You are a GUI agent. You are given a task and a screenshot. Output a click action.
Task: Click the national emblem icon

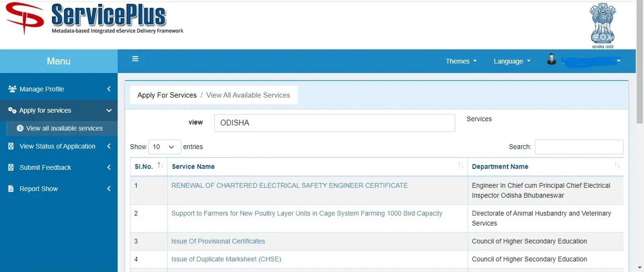(x=602, y=26)
